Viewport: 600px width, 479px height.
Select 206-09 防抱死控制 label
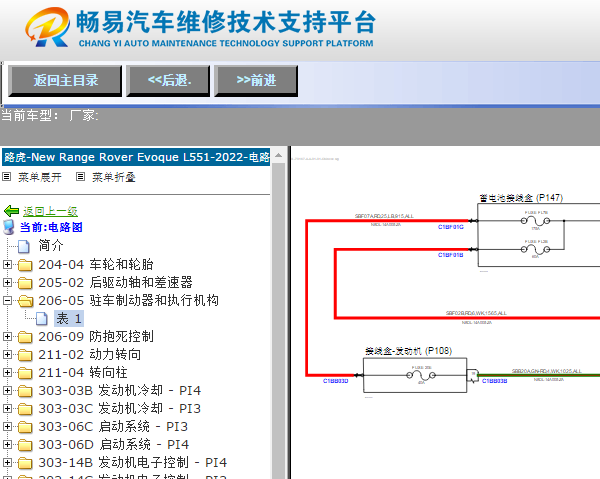tap(96, 336)
